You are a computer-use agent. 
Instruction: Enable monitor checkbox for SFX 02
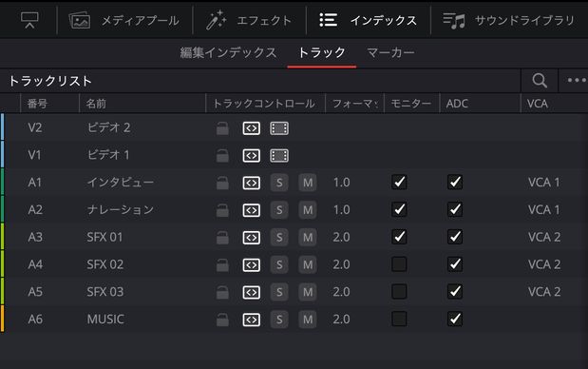(399, 264)
